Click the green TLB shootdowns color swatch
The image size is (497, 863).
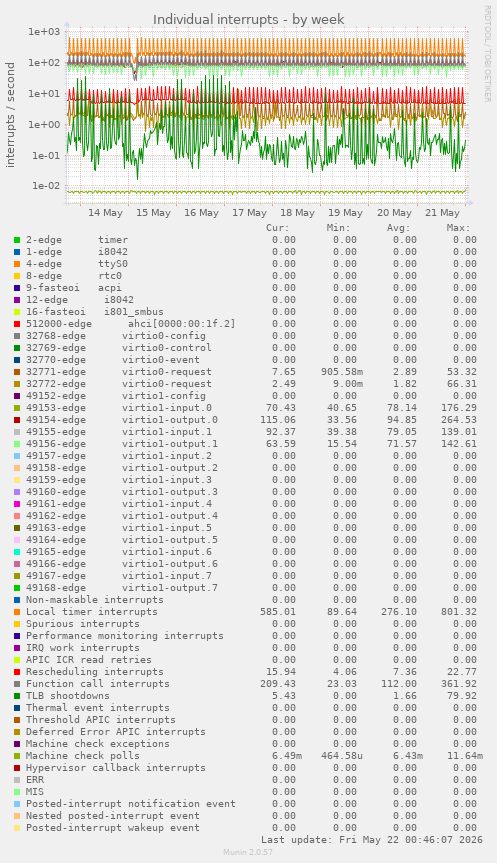click(17, 696)
